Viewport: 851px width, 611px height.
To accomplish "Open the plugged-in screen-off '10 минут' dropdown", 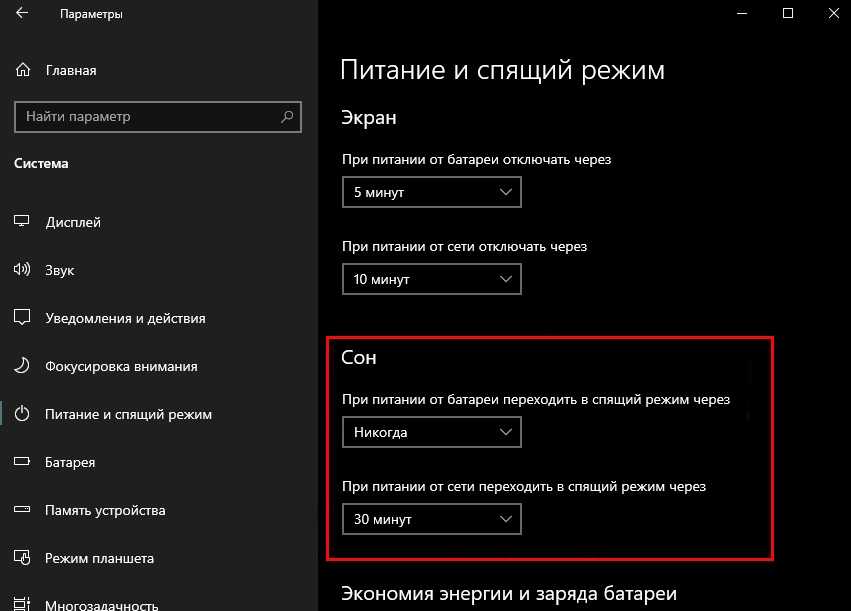I will [431, 280].
